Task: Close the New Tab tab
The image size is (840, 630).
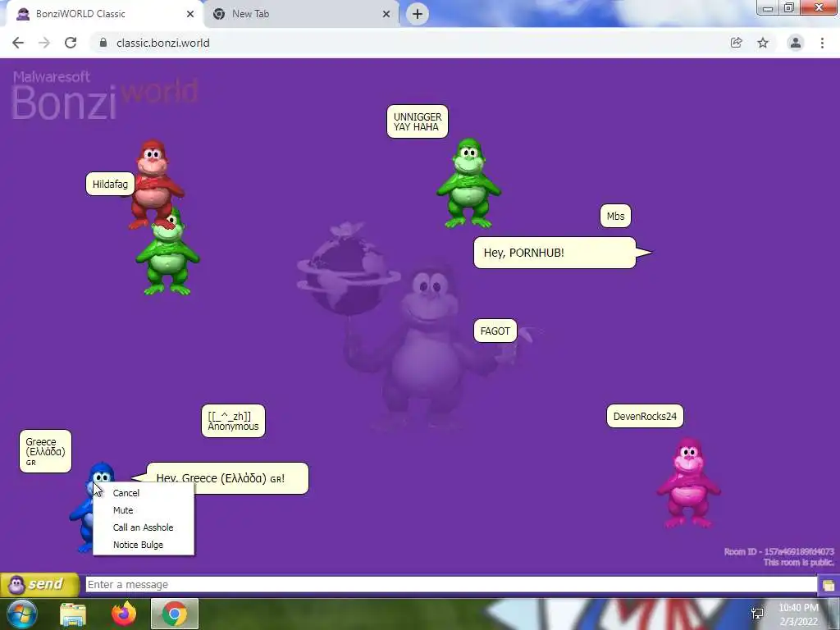Action: [386, 14]
